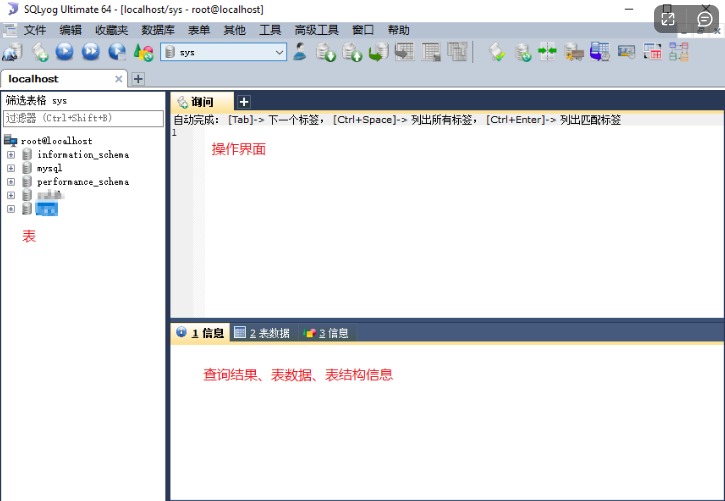This screenshot has width=725, height=501.
Task: Click the blue database scheduled backup icon
Action: [600, 52]
